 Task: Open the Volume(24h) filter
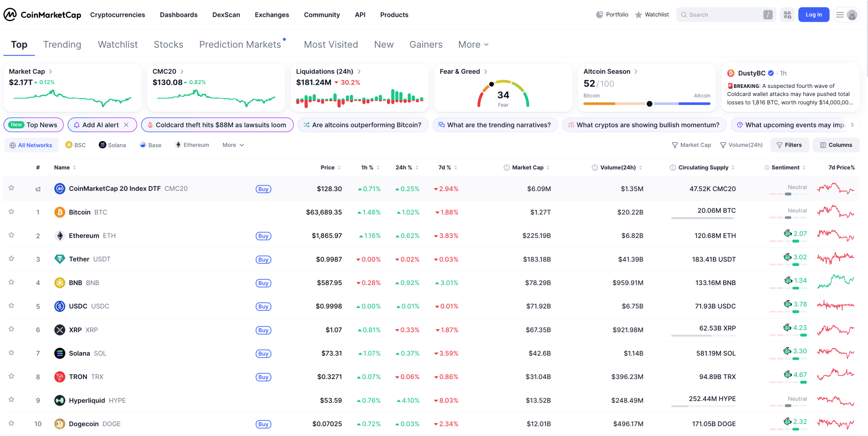(x=741, y=145)
